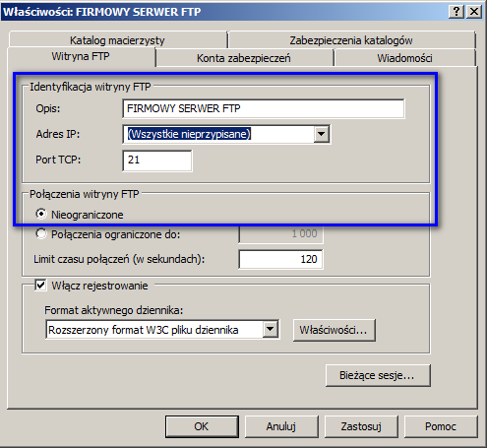The height and width of the screenshot is (448, 487).
Task: Expand the log format dropdown arrow
Action: click(x=270, y=329)
